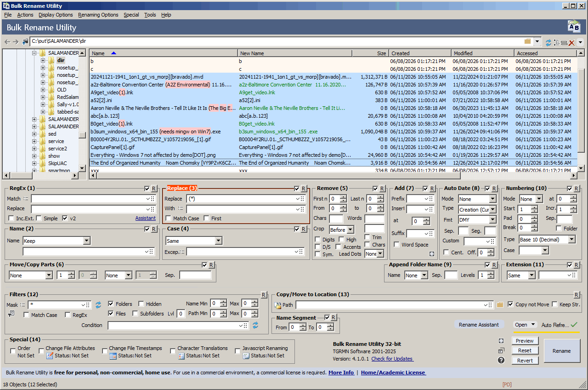This screenshot has width=588, height=390.
Task: Click the expand window icon beside the Preview button
Action: pyautogui.click(x=501, y=341)
